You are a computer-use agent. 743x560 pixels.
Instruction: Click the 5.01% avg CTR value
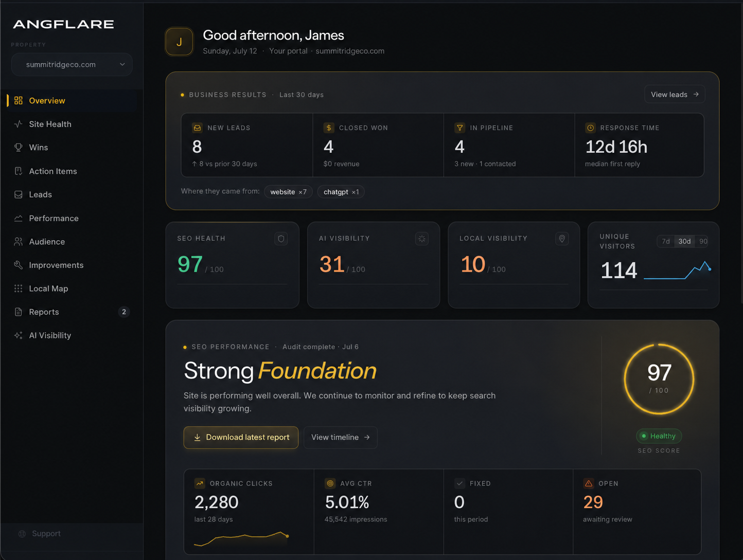point(347,502)
